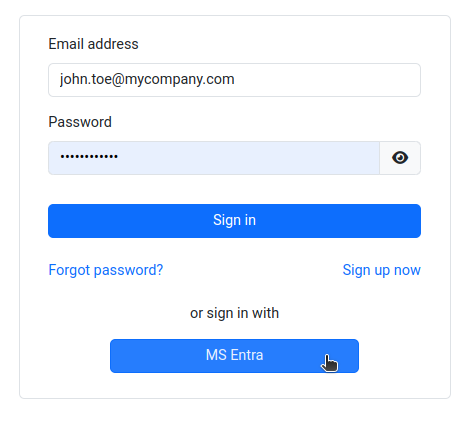Click the reveal-password eye beside the Password field

tap(400, 158)
